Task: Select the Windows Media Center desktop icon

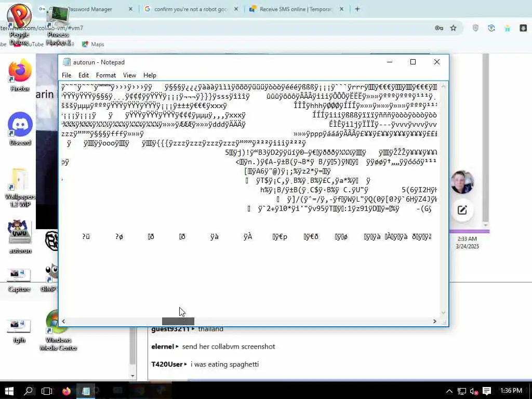Action: coord(58,330)
